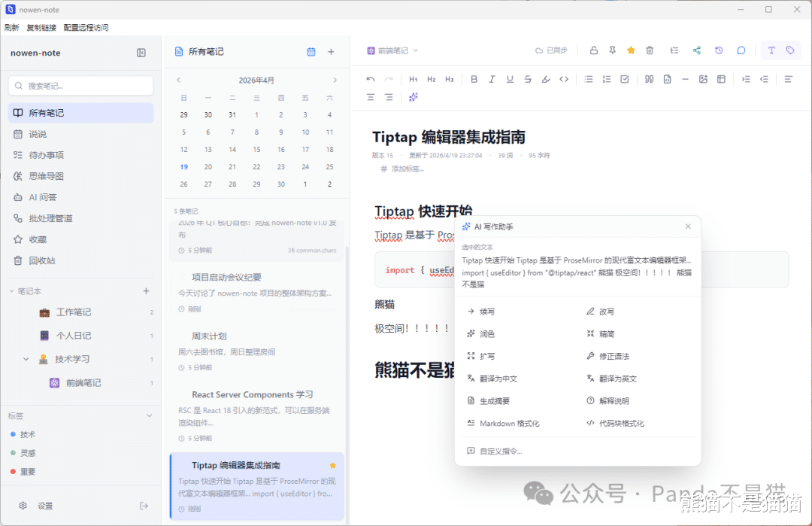Open AI assistant sparkle toolbar icon
Viewport: 812px width, 526px height.
click(414, 97)
